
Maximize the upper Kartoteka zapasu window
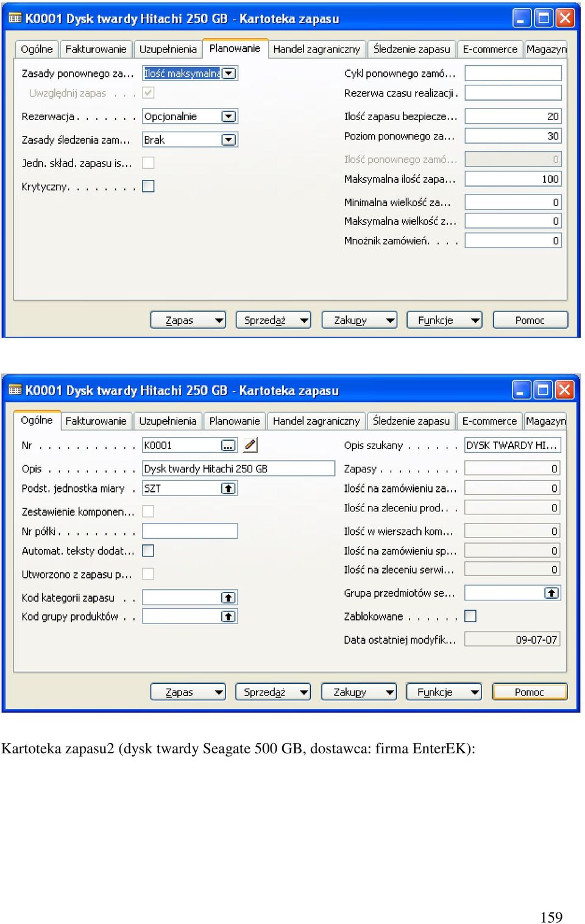(543, 18)
